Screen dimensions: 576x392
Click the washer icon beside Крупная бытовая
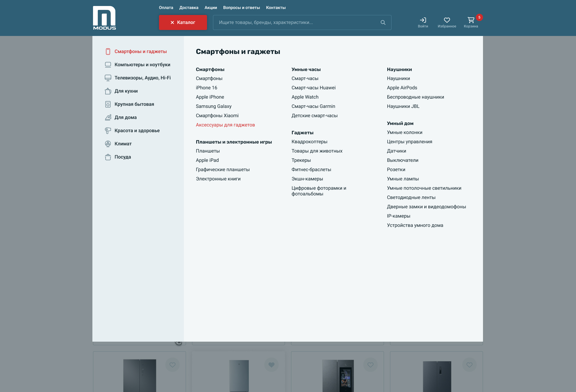(x=108, y=104)
